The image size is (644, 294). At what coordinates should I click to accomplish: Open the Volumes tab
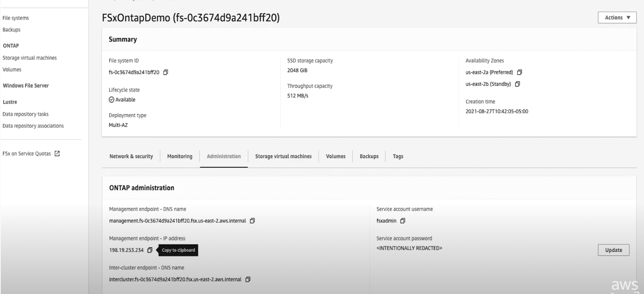click(336, 156)
